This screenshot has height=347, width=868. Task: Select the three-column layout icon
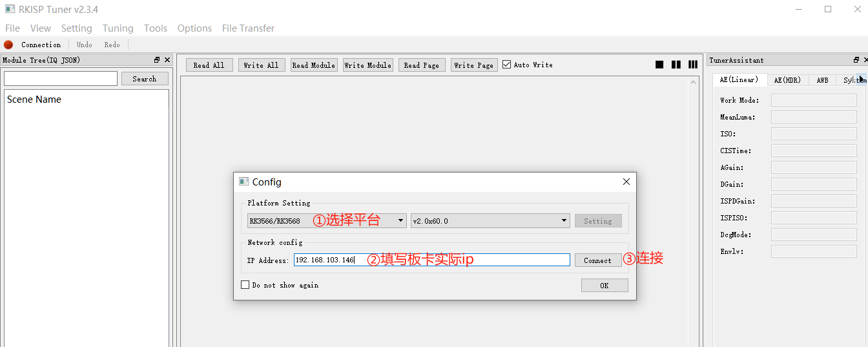tap(693, 65)
